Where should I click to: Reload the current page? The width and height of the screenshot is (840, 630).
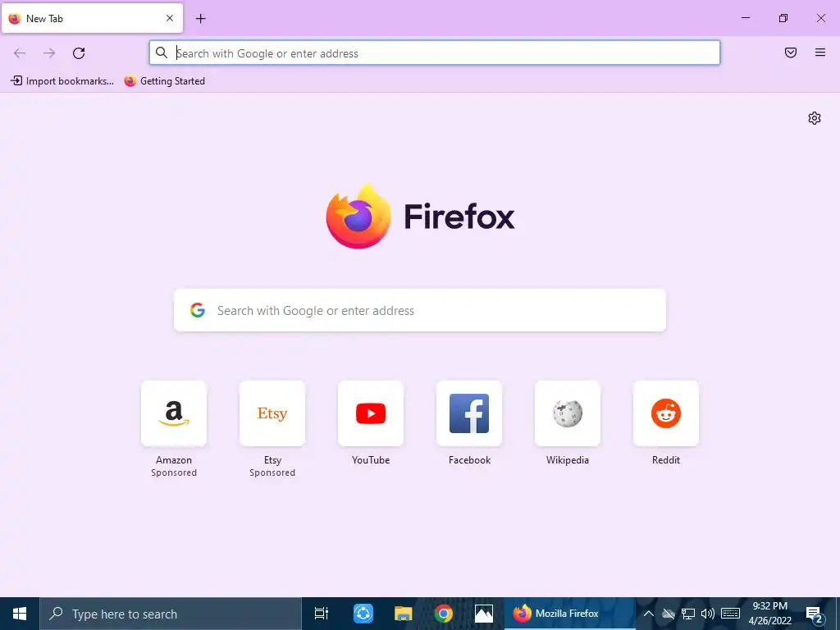(x=79, y=52)
